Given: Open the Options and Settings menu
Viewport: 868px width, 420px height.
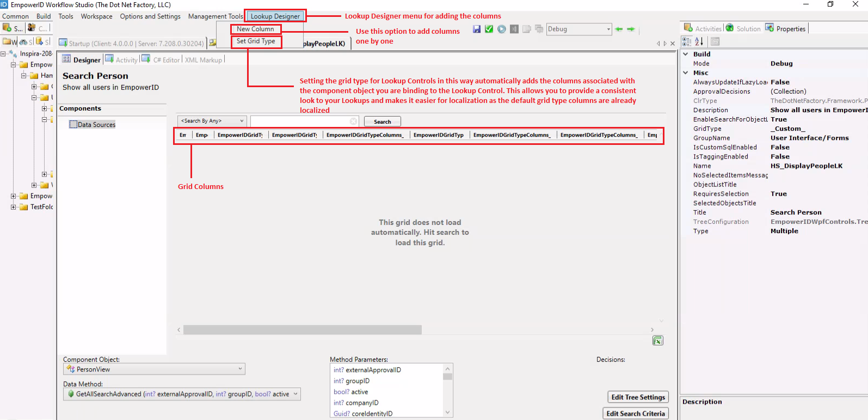Looking at the screenshot, I should [x=150, y=16].
